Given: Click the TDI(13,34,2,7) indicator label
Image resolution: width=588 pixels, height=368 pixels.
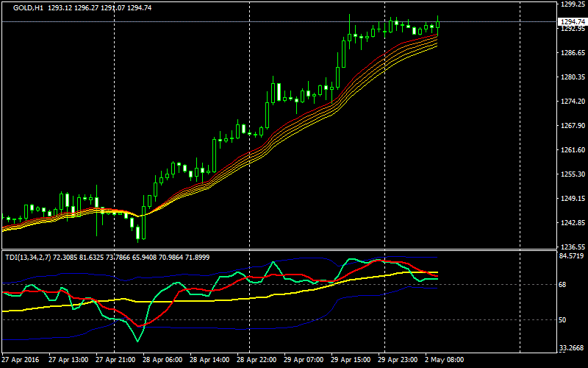Looking at the screenshot, I should point(29,257).
